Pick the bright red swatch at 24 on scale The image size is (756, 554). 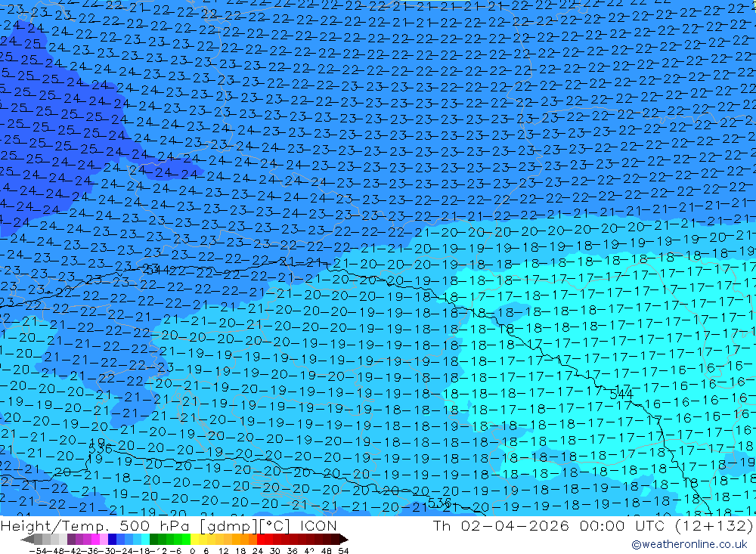coord(262,540)
